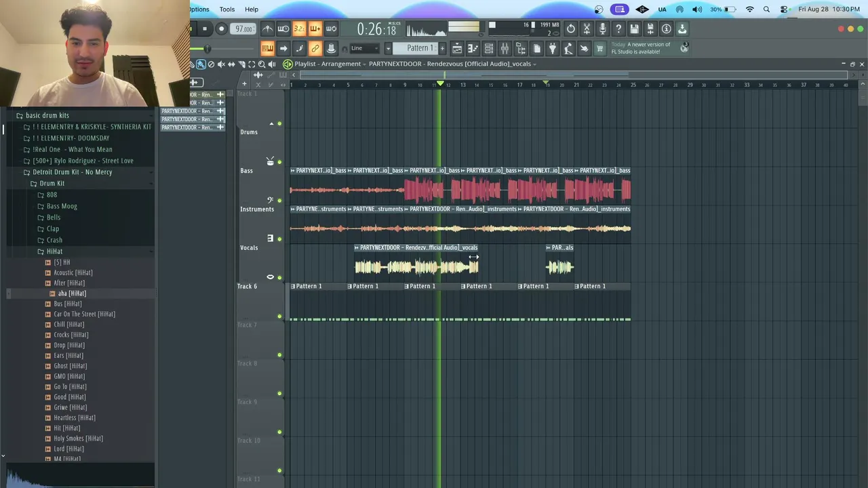Viewport: 868px width, 488px height.
Task: Select the Slip tool in the playlist toolbar
Action: (231, 64)
